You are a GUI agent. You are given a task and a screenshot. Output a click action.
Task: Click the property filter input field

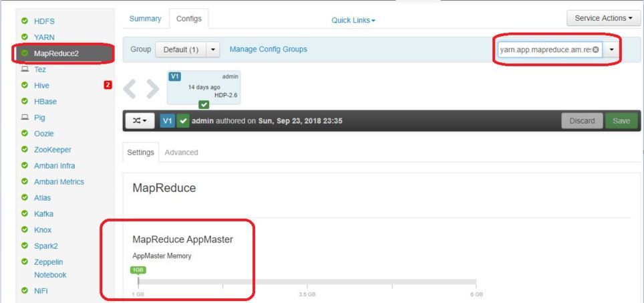550,49
